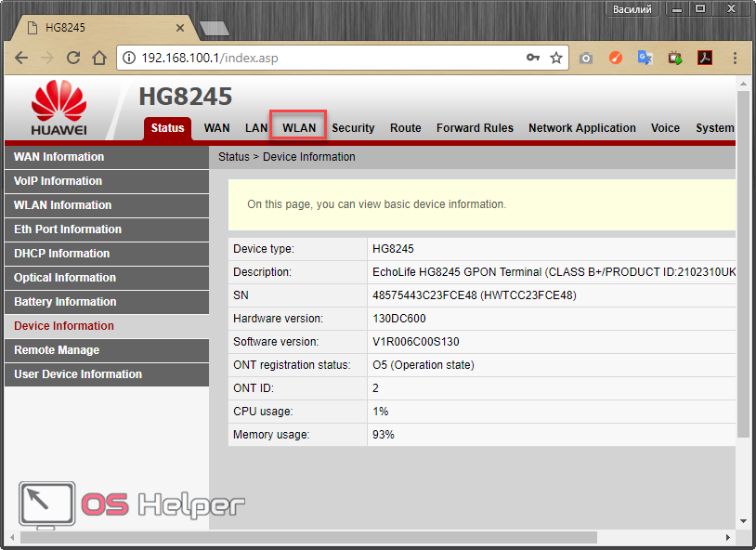This screenshot has height=550, width=756.
Task: Open the Network Application tab
Action: [x=582, y=128]
